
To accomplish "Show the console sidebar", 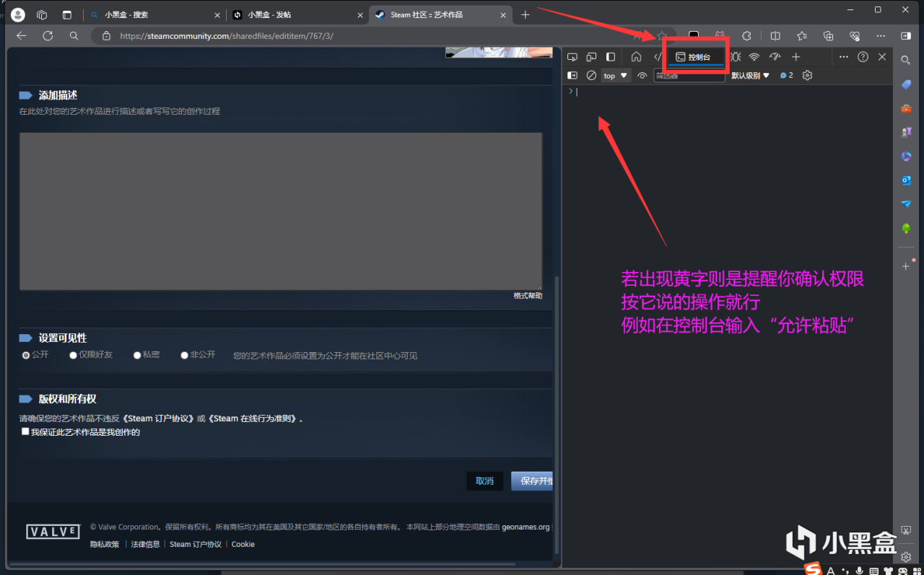I will (x=572, y=75).
